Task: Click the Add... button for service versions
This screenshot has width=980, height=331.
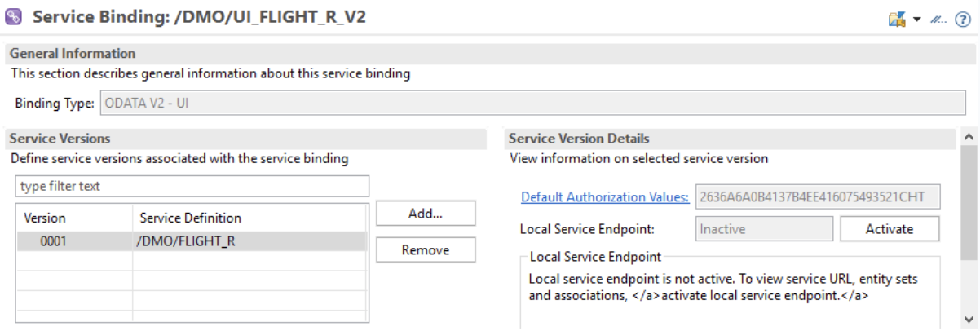Action: 425,214
